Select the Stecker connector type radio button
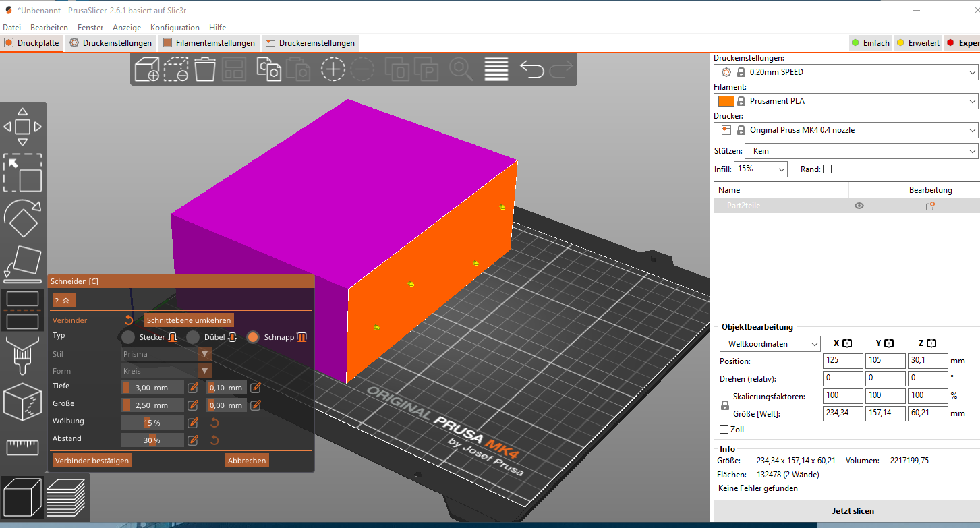 coord(128,337)
